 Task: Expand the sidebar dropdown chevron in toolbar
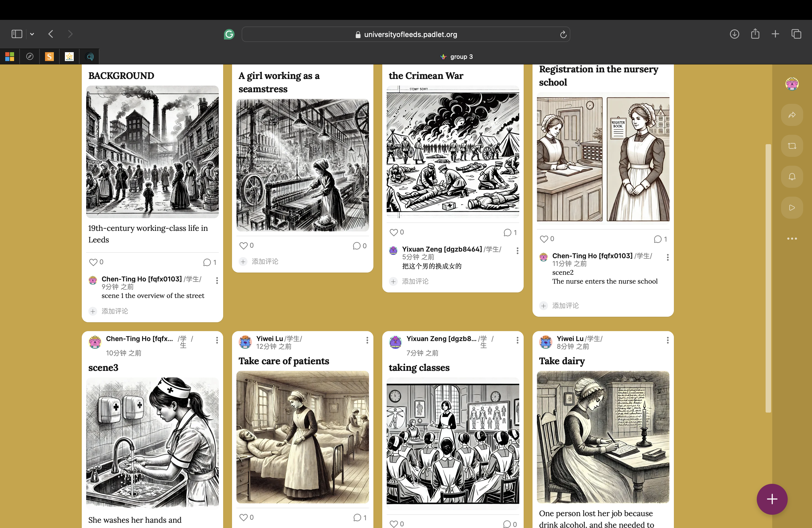pos(32,34)
